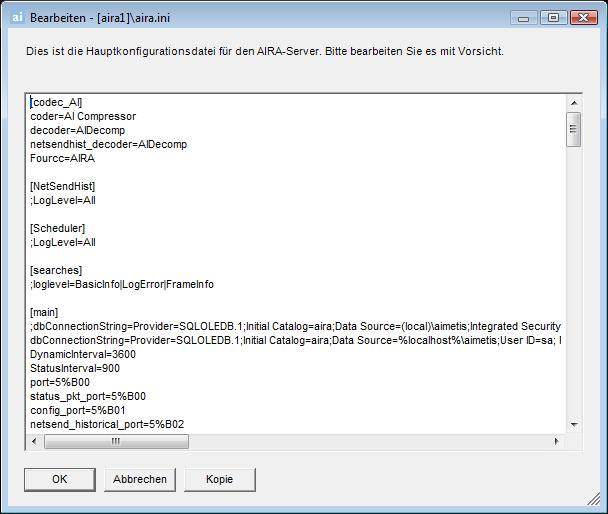Maximize the Bearbeiten window
Viewport: 608px width, 514px height.
(x=554, y=18)
